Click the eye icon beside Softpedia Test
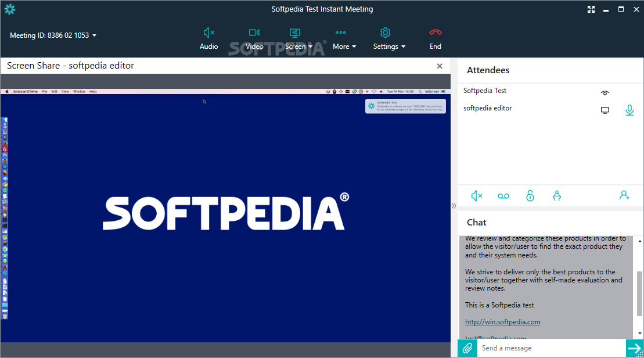This screenshot has width=644, height=358. point(605,93)
